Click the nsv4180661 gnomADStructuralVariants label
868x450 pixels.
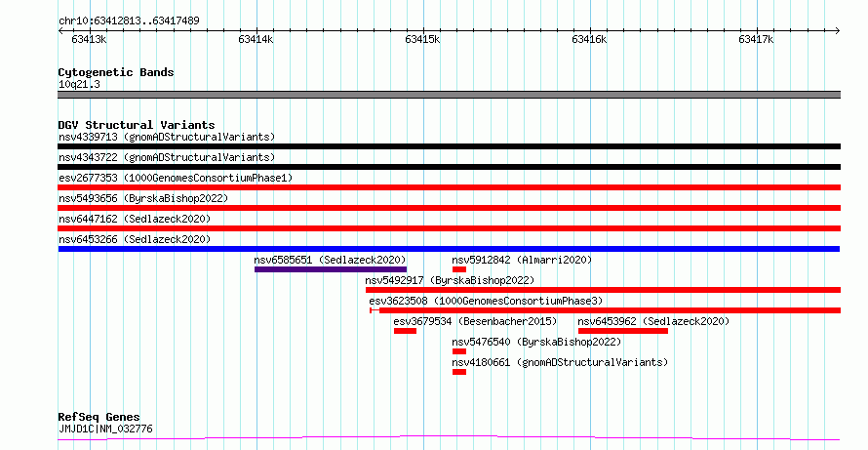click(x=560, y=362)
